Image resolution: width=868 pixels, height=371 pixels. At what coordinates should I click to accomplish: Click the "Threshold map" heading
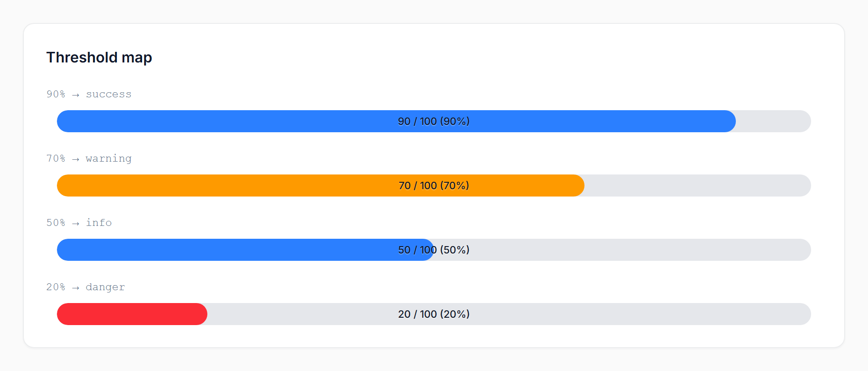99,57
